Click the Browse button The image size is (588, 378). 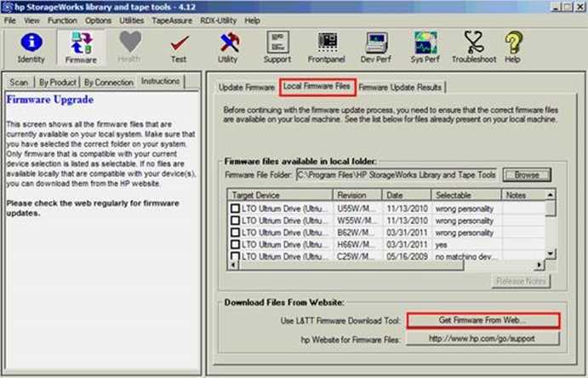[527, 175]
